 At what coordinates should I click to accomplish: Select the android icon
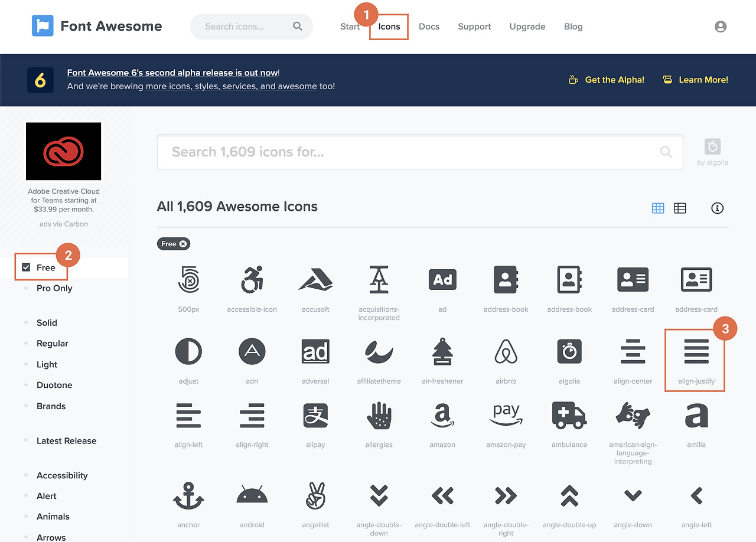pyautogui.click(x=252, y=496)
